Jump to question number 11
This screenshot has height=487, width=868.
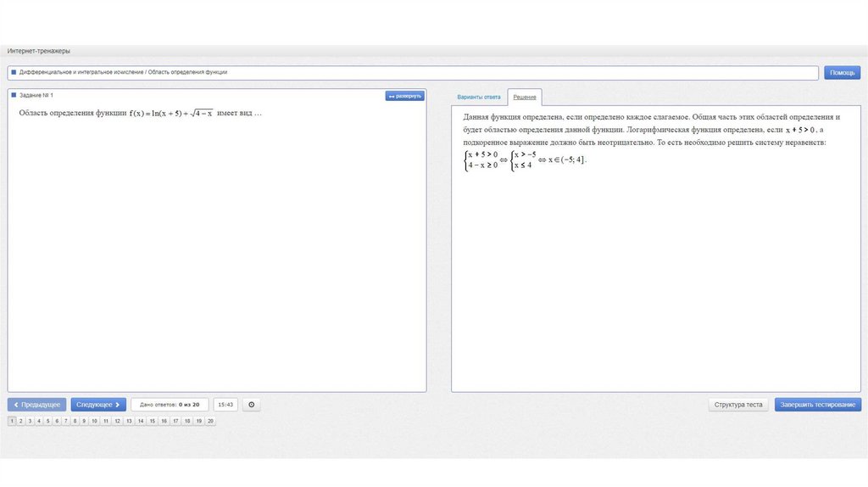[106, 421]
